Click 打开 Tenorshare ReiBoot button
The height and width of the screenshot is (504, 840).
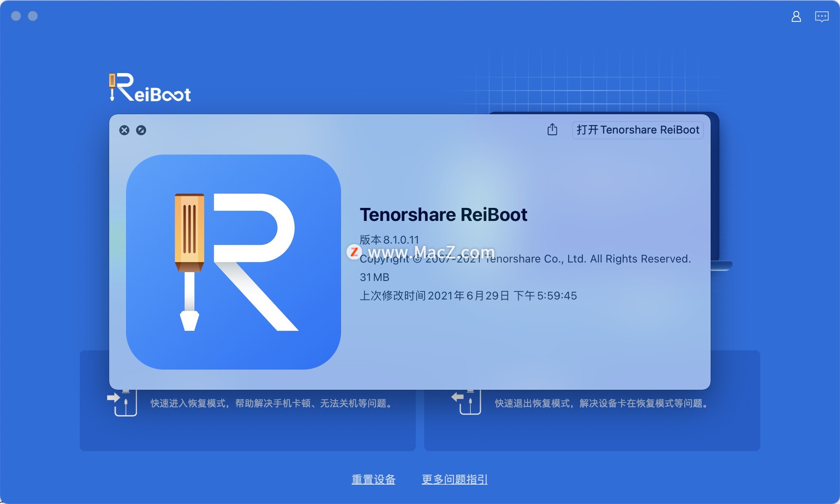637,130
